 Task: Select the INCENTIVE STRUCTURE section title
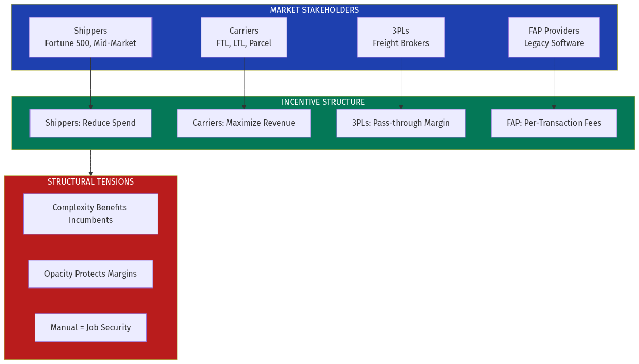click(324, 102)
